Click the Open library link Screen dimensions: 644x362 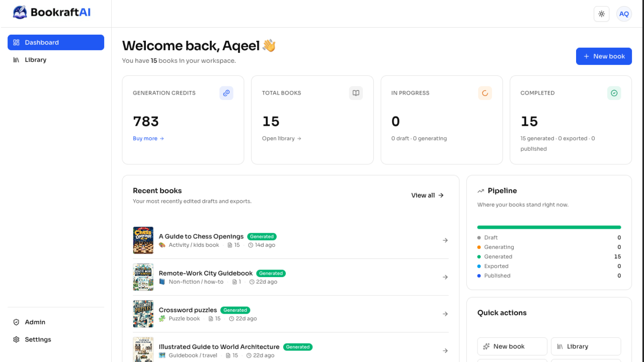(282, 138)
